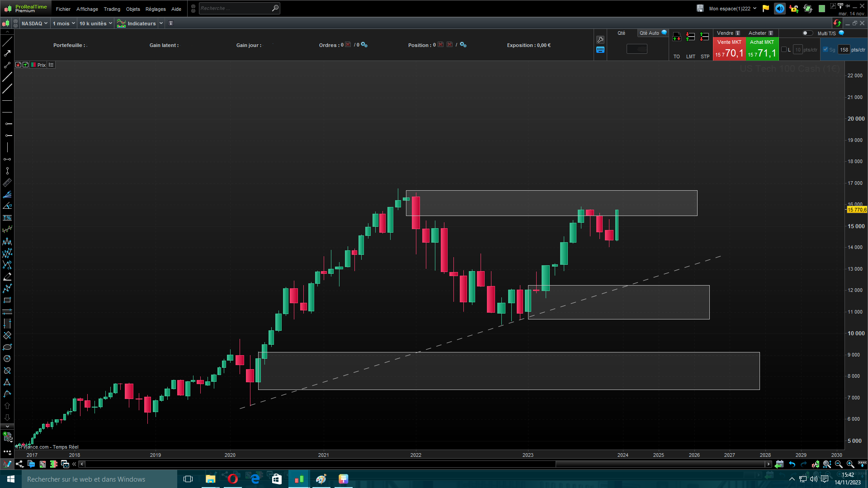Open the Trading menu
868x488 pixels.
(112, 9)
